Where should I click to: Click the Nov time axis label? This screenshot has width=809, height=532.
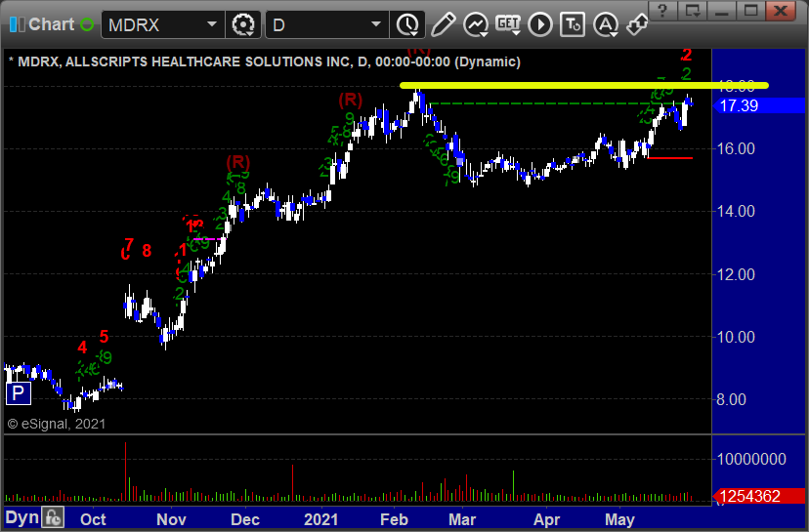[x=171, y=519]
